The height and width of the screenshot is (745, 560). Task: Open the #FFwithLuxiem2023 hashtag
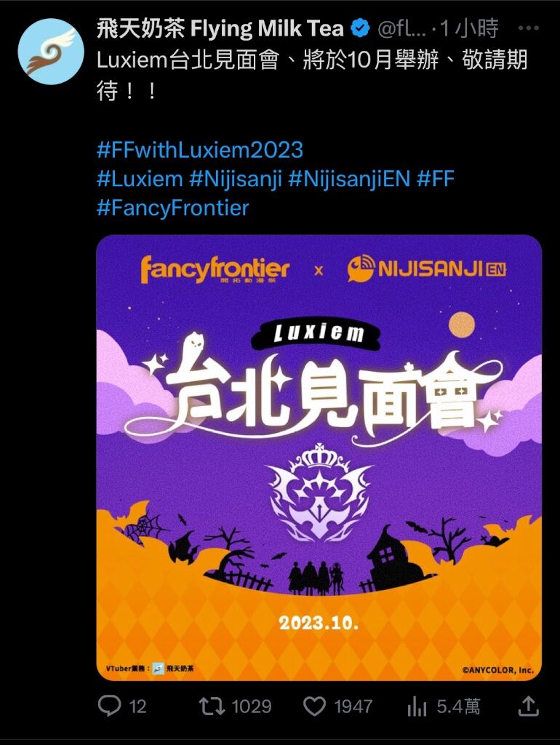tap(200, 150)
